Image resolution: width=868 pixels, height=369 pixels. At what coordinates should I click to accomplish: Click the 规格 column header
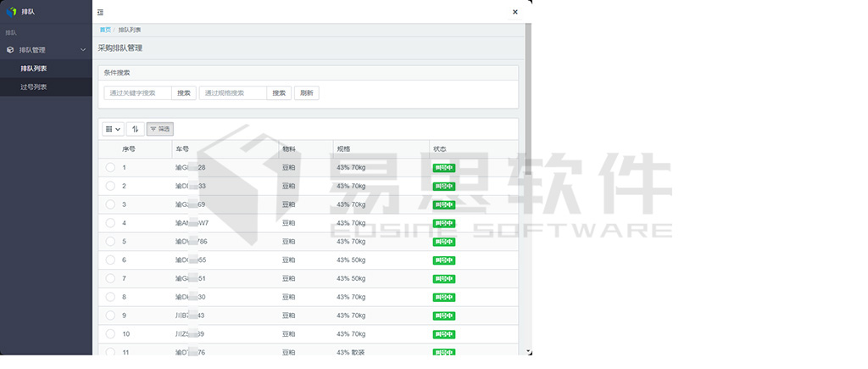pyautogui.click(x=343, y=148)
